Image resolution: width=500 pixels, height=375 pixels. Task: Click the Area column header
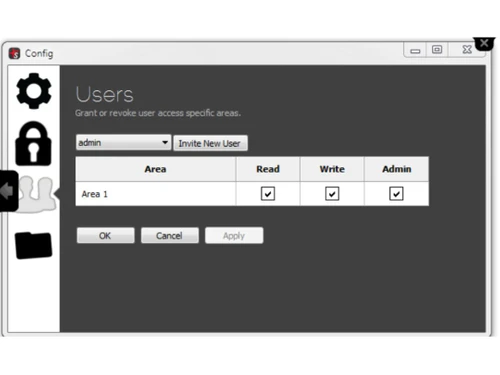pos(156,169)
